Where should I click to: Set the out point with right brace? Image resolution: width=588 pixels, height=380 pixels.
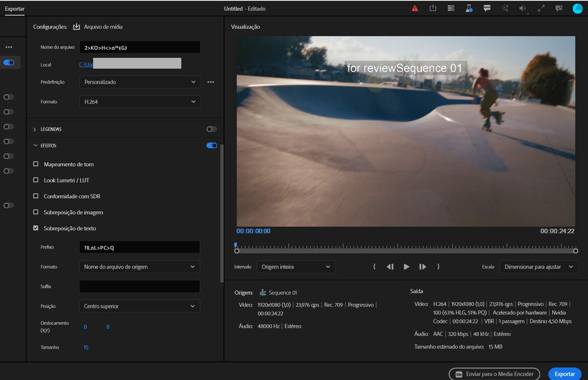(438, 267)
